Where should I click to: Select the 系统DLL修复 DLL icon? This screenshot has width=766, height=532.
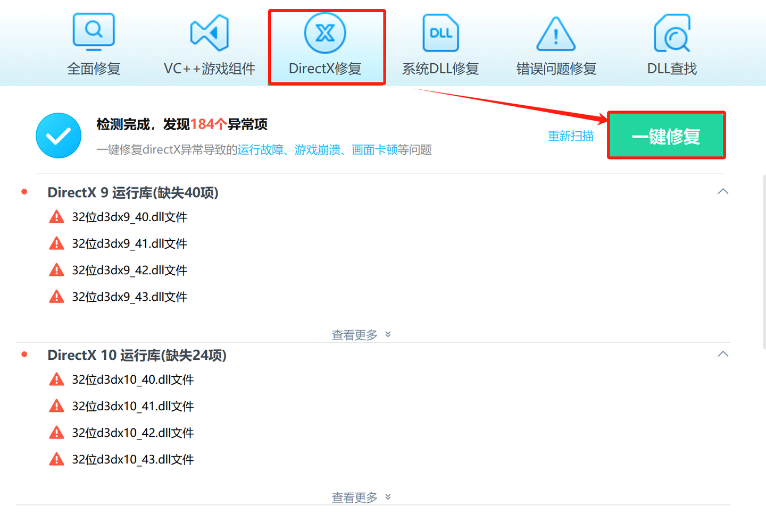point(440,32)
